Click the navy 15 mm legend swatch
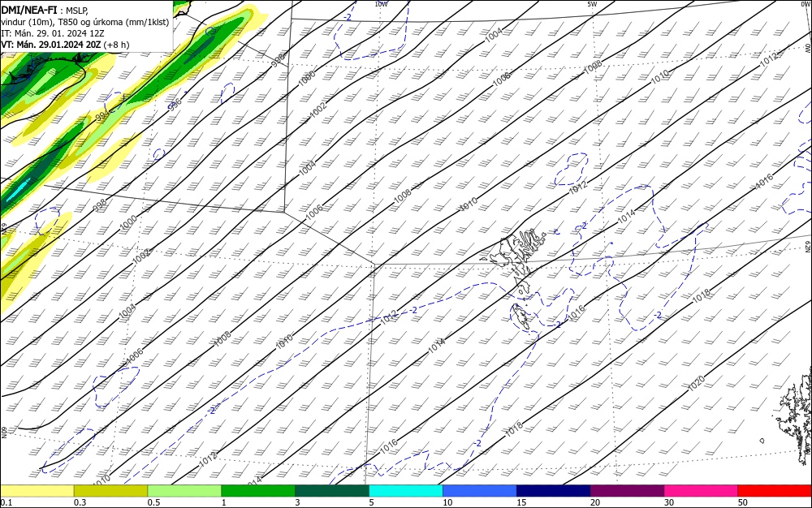The width and height of the screenshot is (812, 508). 554,491
